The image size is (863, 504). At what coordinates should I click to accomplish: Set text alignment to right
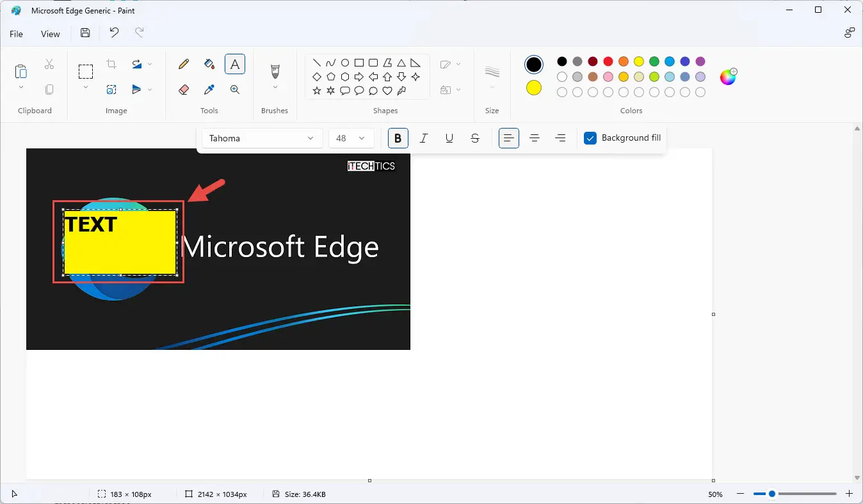[x=560, y=138]
